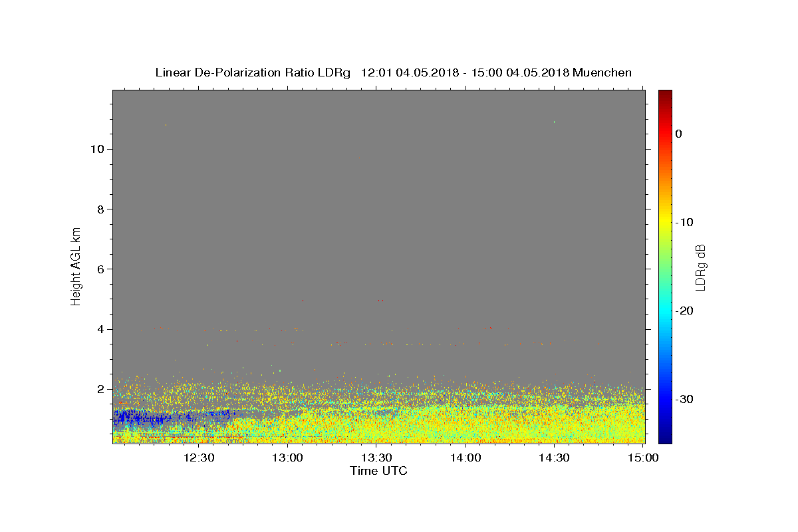Click the 'Height AGL km' axis label
This screenshot has width=798, height=532.
(x=76, y=266)
